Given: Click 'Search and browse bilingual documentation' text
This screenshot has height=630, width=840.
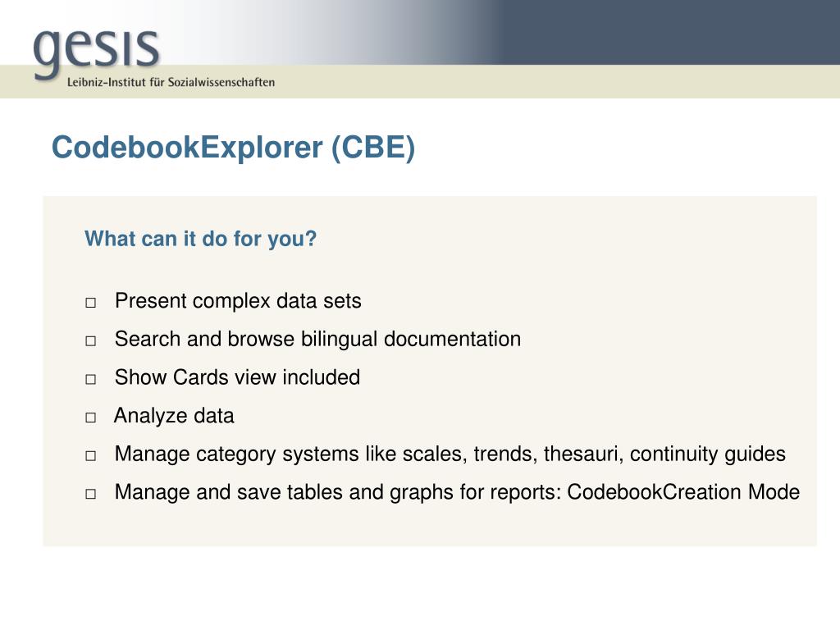Looking at the screenshot, I should (317, 340).
